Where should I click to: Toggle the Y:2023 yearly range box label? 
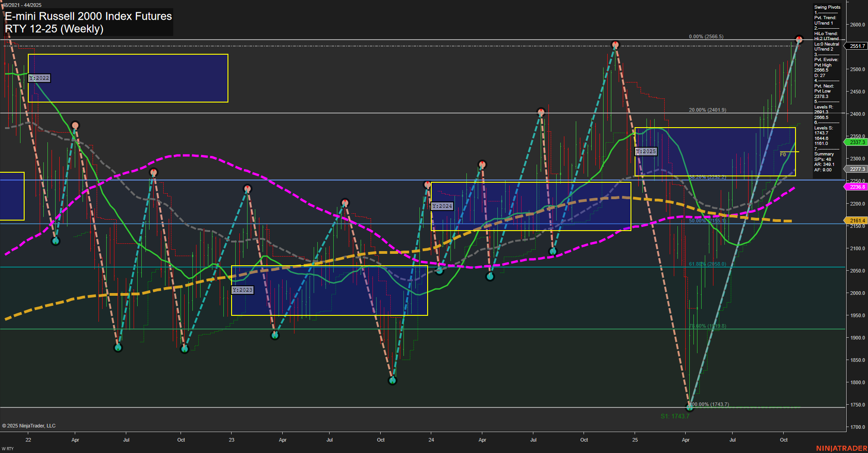pos(243,289)
